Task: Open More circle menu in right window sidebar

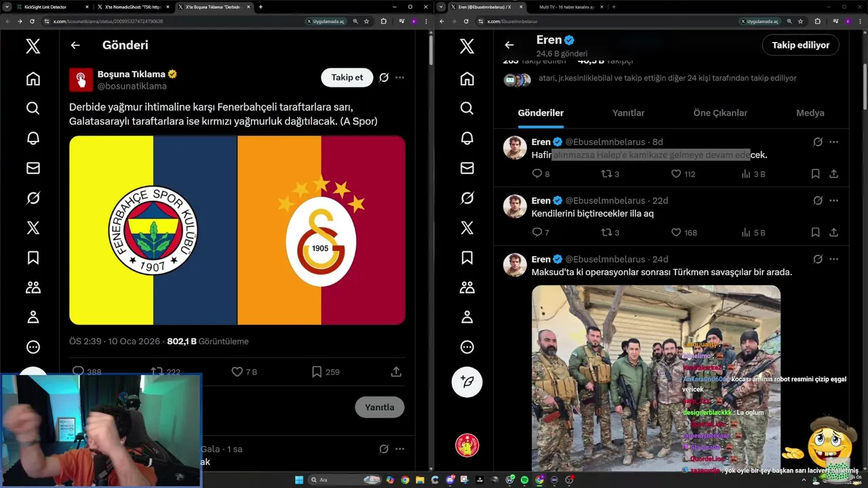Action: 467,347
